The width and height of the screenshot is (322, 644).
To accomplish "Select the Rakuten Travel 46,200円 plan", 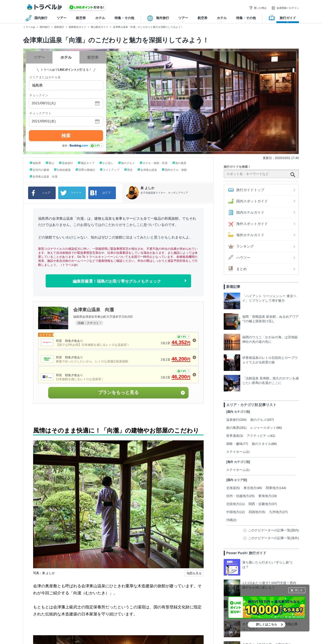I will coord(118,358).
